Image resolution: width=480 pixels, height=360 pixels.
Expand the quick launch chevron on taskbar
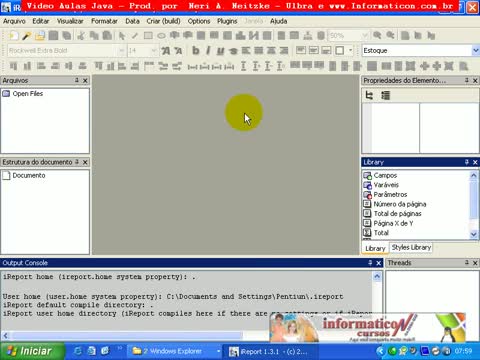(x=120, y=348)
